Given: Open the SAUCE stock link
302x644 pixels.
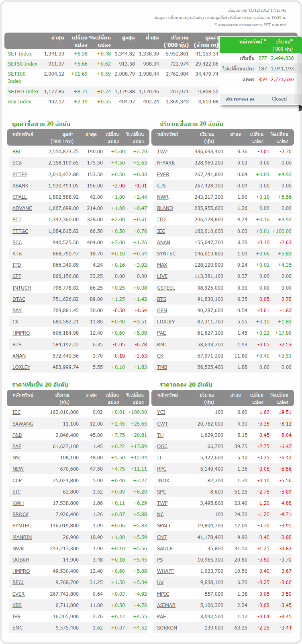Looking at the screenshot, I should point(165,548).
